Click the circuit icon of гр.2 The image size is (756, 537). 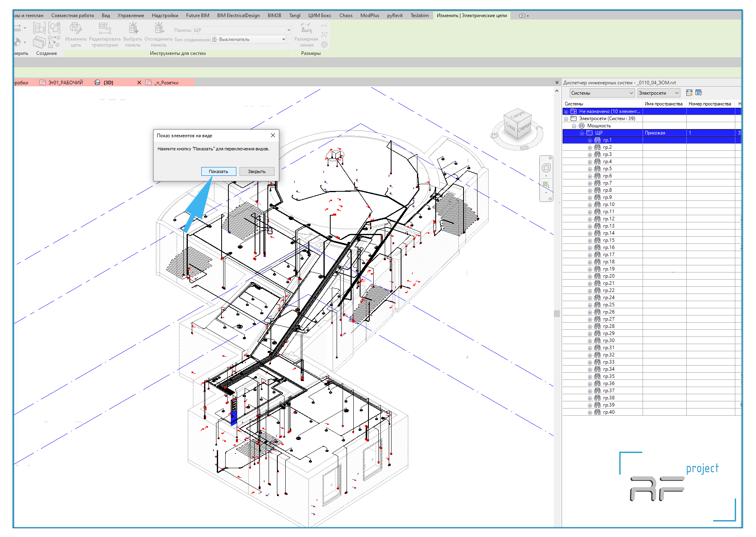(x=597, y=147)
